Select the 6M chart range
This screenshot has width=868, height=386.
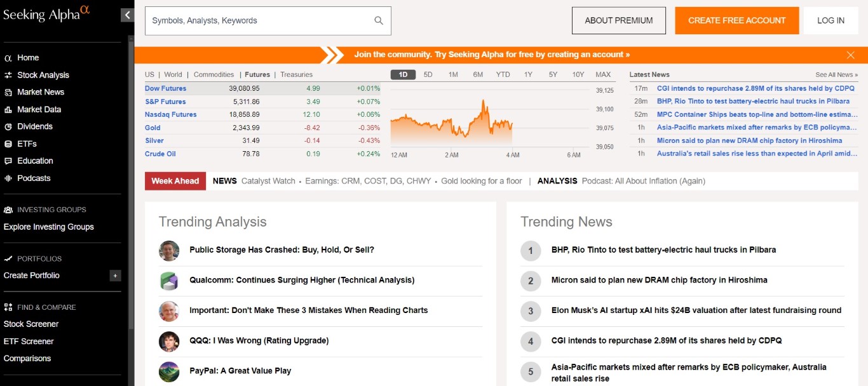pyautogui.click(x=478, y=74)
